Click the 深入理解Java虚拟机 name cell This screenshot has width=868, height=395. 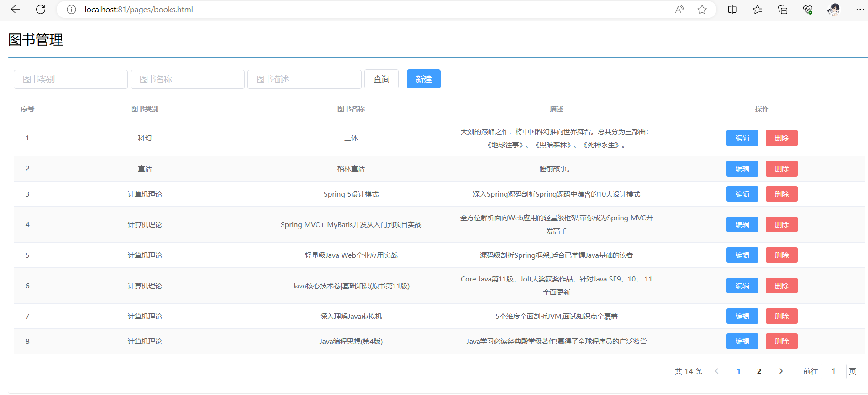(x=351, y=317)
